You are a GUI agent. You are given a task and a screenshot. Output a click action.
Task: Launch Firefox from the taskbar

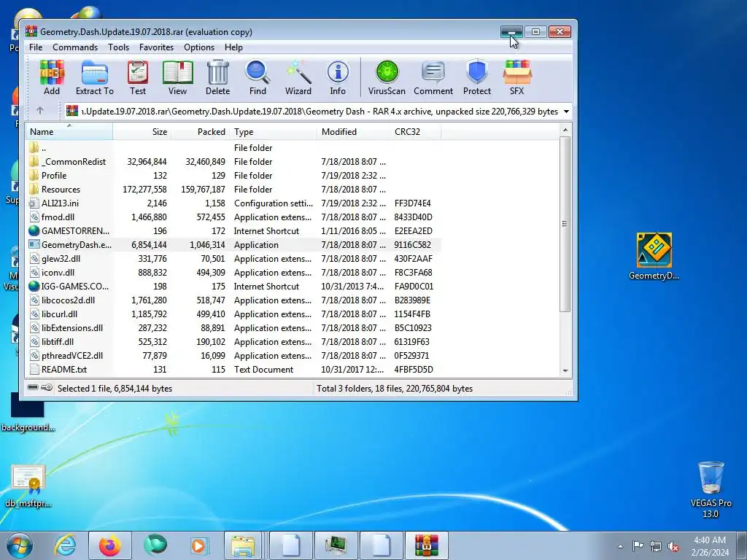click(x=109, y=545)
